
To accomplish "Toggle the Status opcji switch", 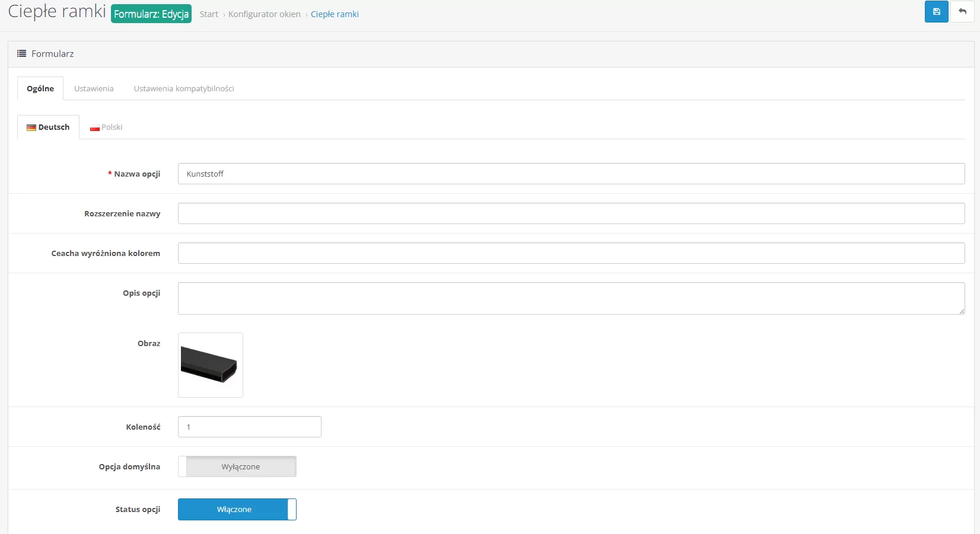I will [x=237, y=509].
